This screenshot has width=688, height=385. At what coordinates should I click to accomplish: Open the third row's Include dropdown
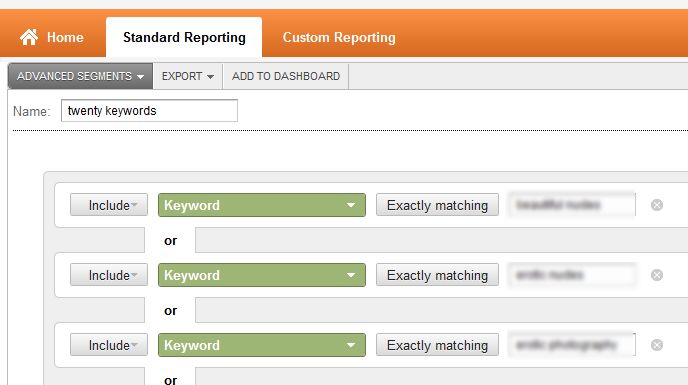[109, 345]
